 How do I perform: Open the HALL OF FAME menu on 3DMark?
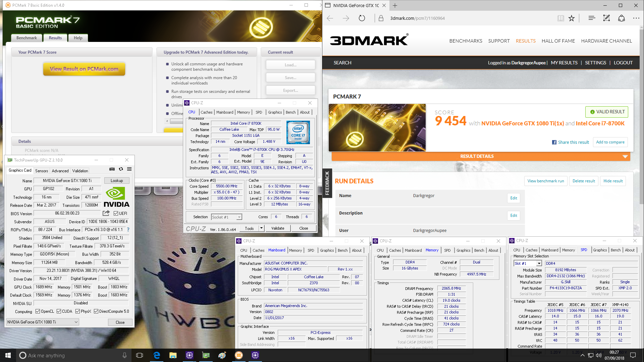tap(558, 41)
